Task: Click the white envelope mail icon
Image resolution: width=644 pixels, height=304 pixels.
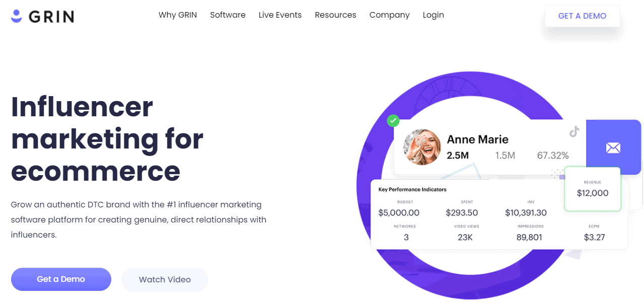Action: (x=613, y=147)
